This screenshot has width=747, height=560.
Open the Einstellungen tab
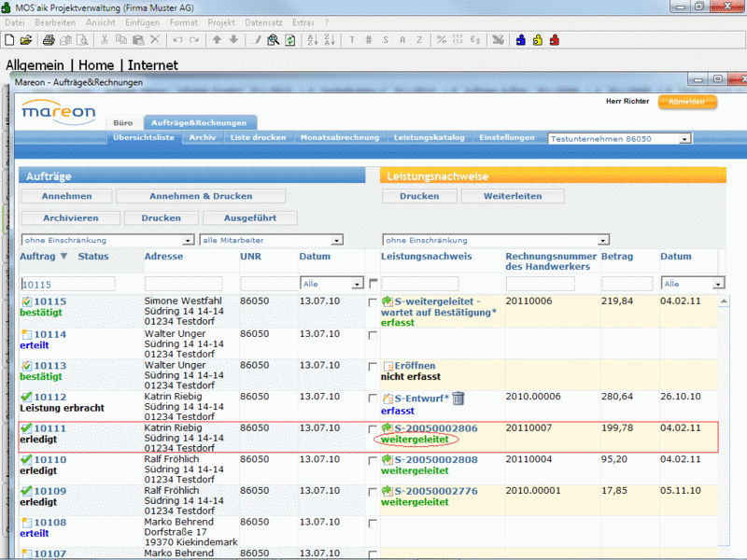(x=507, y=137)
